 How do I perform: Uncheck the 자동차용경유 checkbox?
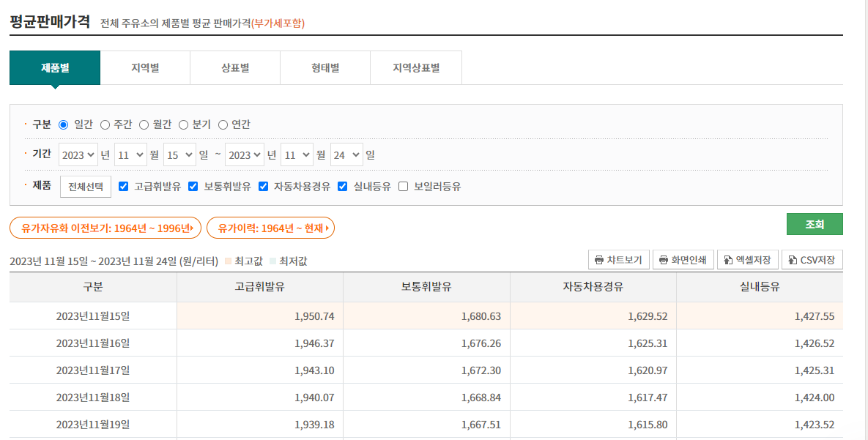point(263,187)
